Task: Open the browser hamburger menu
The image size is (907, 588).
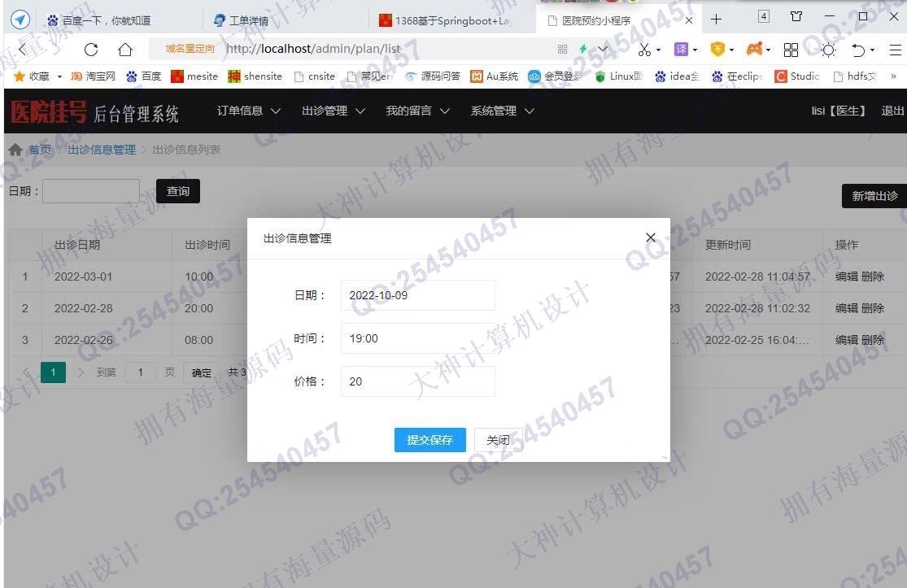Action: click(896, 50)
